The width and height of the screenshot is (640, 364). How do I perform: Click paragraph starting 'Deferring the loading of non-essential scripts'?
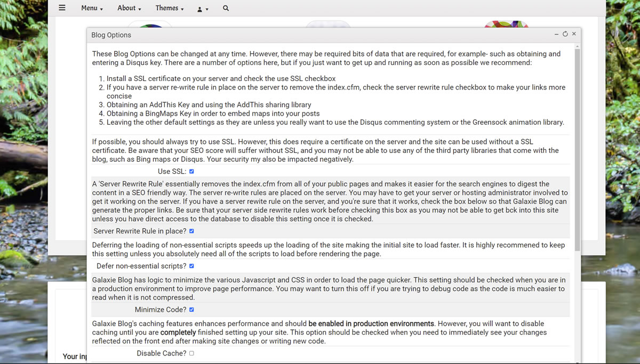[329, 249]
